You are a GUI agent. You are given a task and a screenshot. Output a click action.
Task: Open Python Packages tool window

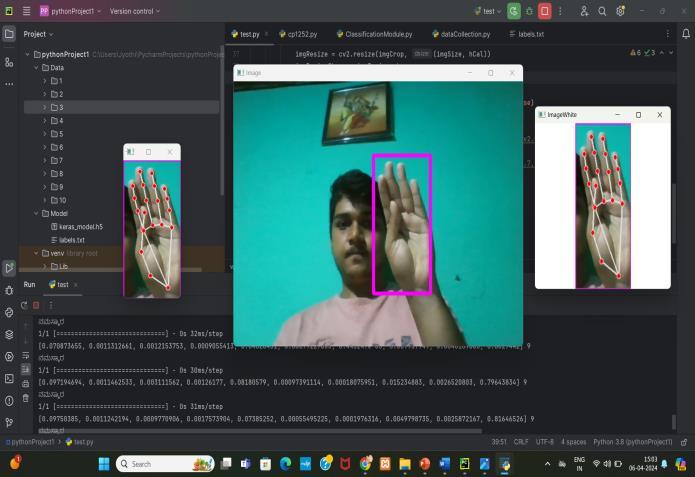9,335
